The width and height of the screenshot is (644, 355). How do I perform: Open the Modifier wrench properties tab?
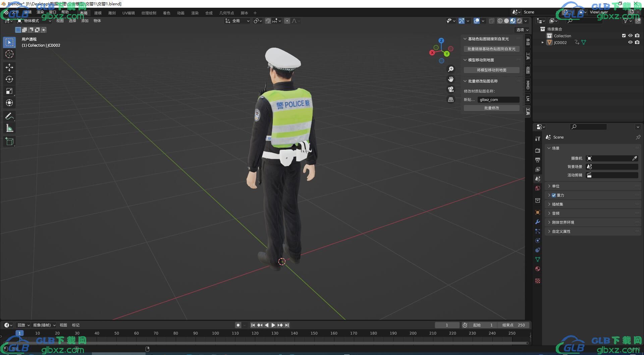538,222
